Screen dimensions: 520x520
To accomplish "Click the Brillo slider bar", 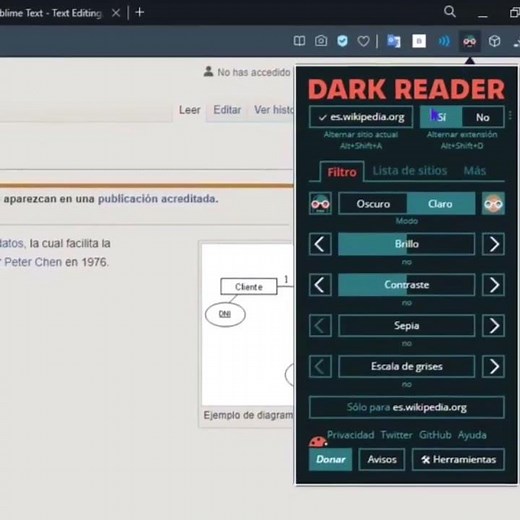I will (x=407, y=244).
